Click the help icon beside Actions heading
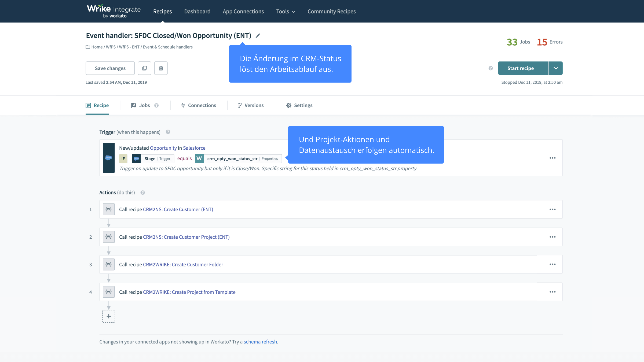Viewport: 644px width, 362px height. 143,193
